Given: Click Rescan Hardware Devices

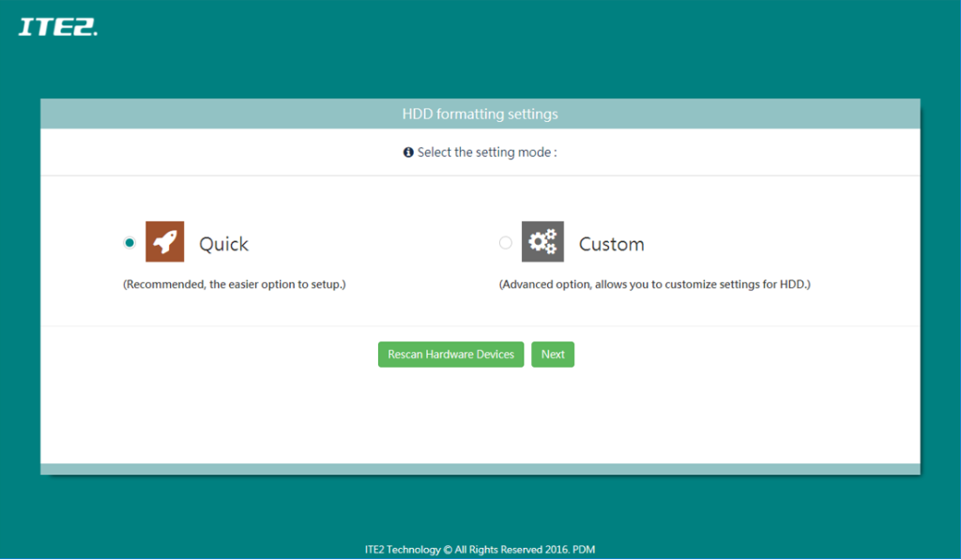Looking at the screenshot, I should click(x=450, y=354).
